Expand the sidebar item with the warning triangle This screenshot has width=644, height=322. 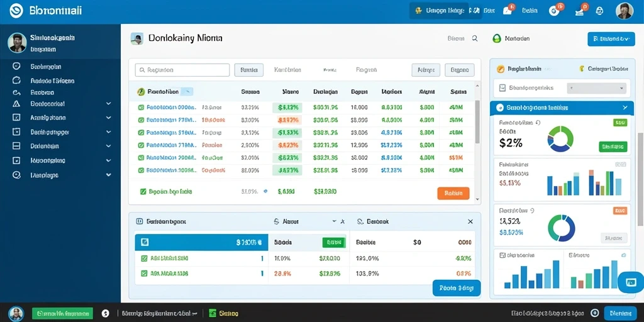tap(108, 104)
